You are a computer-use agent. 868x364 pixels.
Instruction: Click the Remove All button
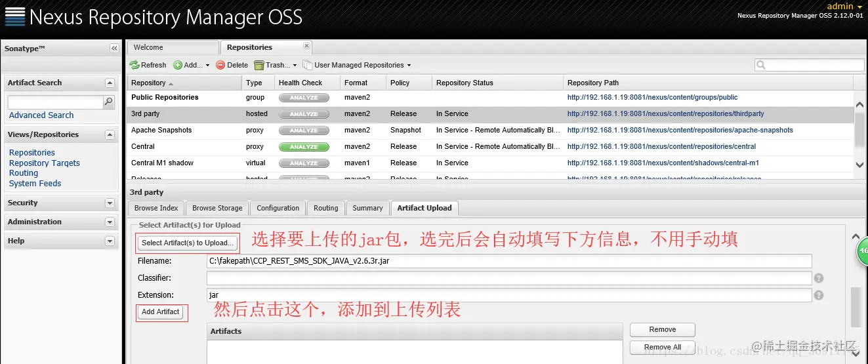click(663, 347)
